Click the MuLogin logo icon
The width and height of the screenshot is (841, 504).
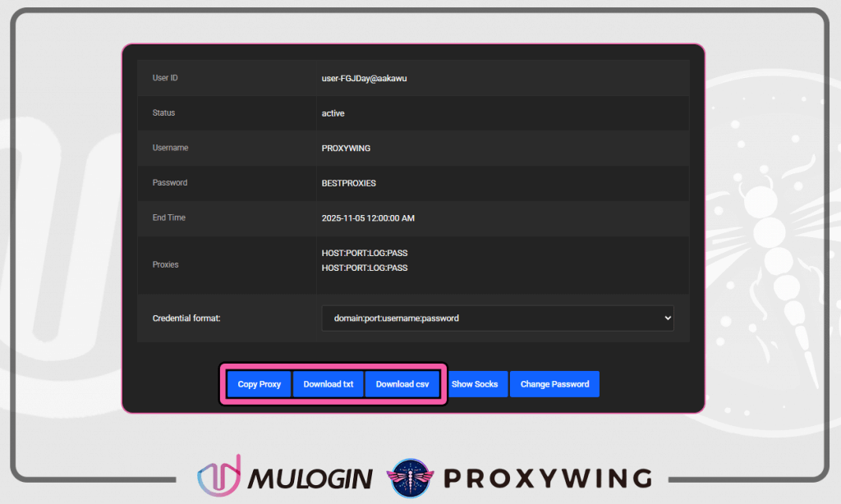[x=218, y=476]
